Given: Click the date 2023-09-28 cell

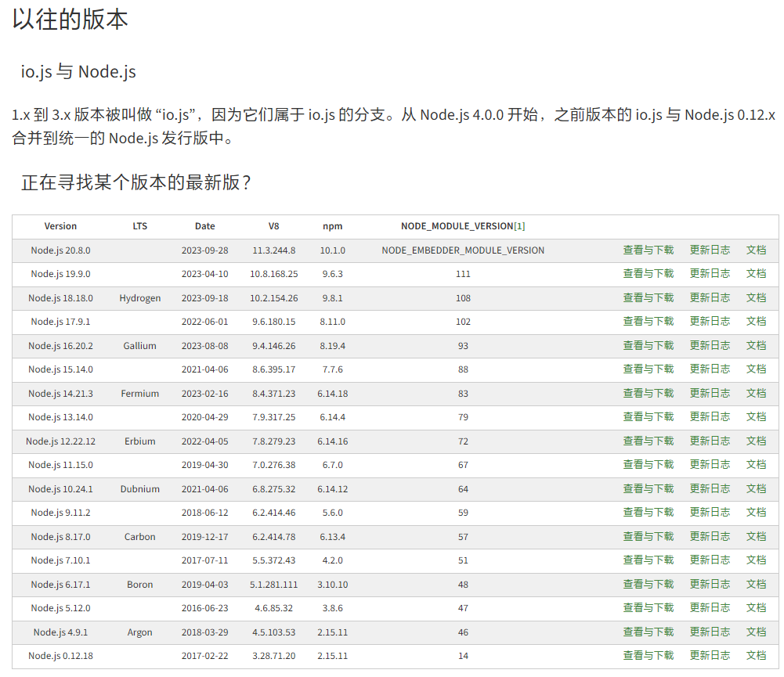Looking at the screenshot, I should tap(204, 250).
